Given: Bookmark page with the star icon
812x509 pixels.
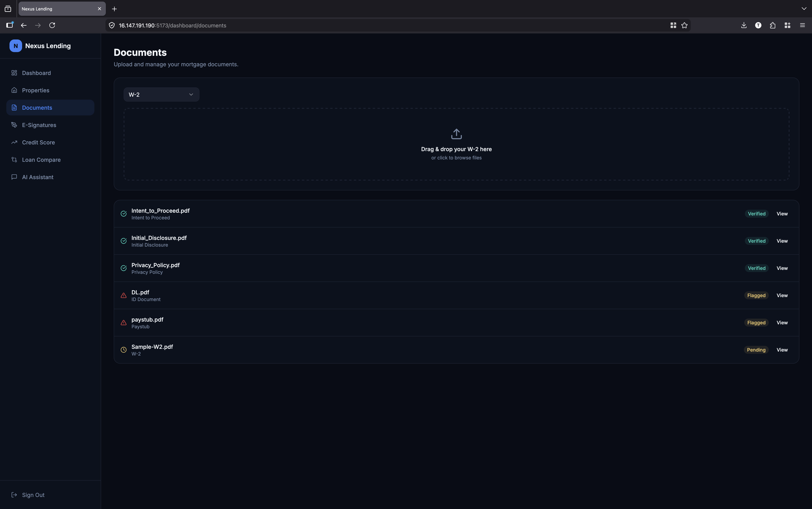Looking at the screenshot, I should point(684,25).
